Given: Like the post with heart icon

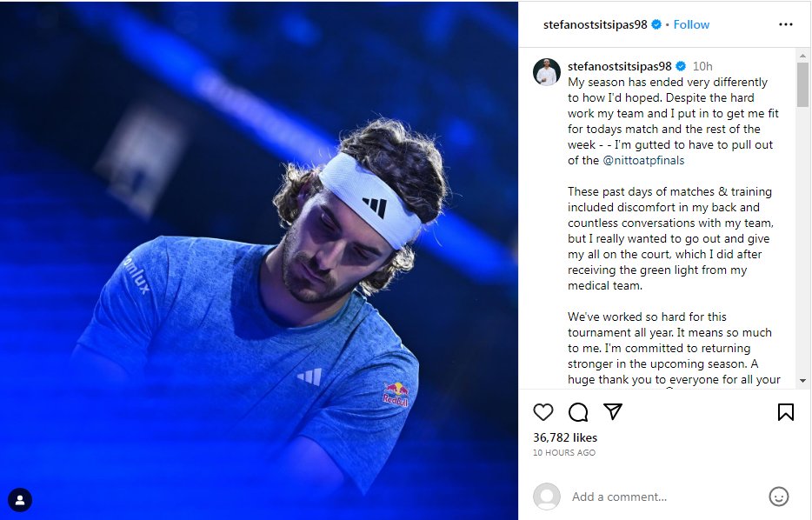Looking at the screenshot, I should pyautogui.click(x=543, y=412).
